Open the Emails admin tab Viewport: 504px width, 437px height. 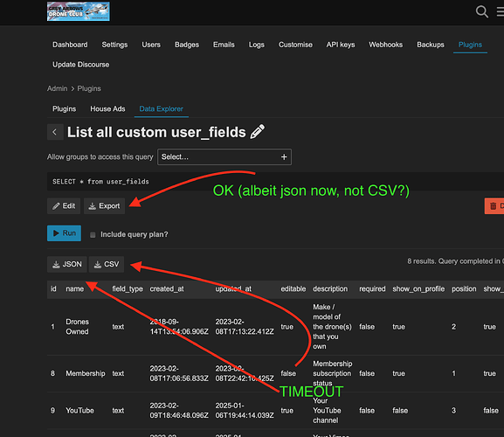click(x=224, y=45)
